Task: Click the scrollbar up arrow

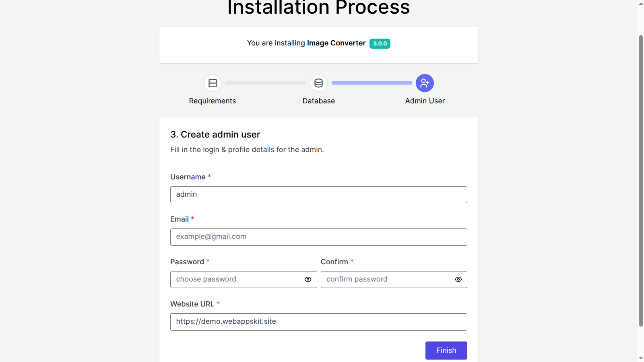Action: 641,4
